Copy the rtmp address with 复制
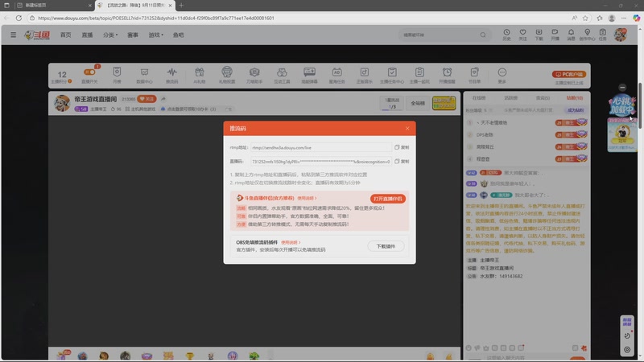This screenshot has height=362, width=644. 402,147
